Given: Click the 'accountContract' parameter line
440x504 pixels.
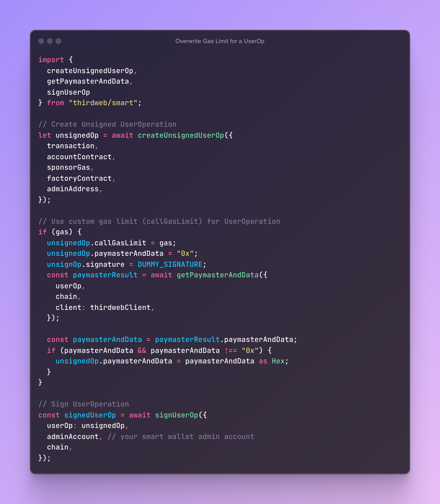Looking at the screenshot, I should [79, 157].
